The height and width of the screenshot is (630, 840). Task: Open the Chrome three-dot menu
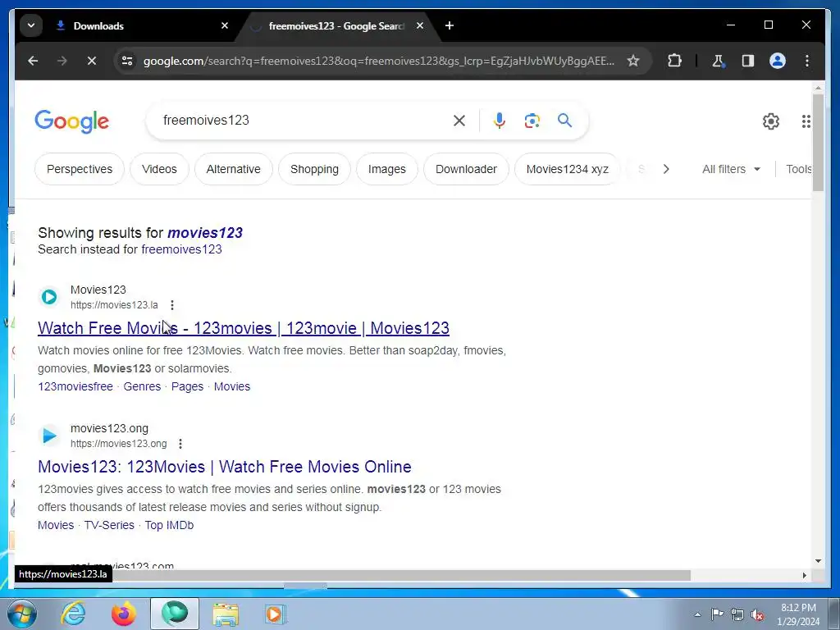pyautogui.click(x=807, y=61)
